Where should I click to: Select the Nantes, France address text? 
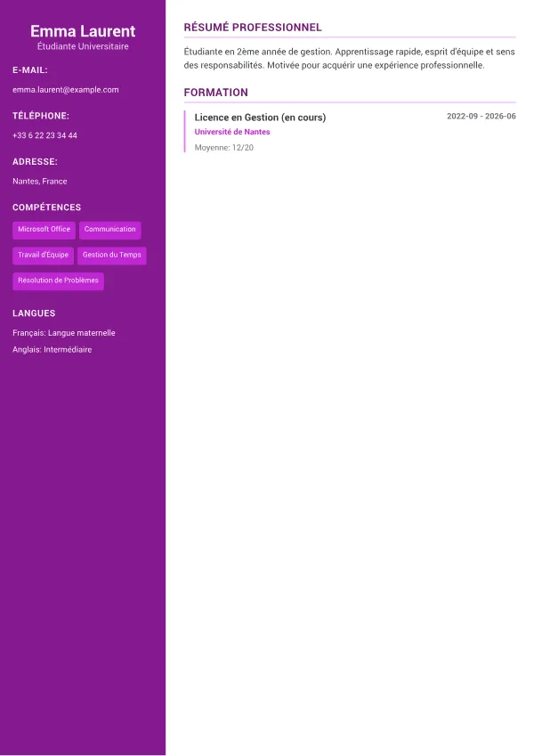point(39,182)
